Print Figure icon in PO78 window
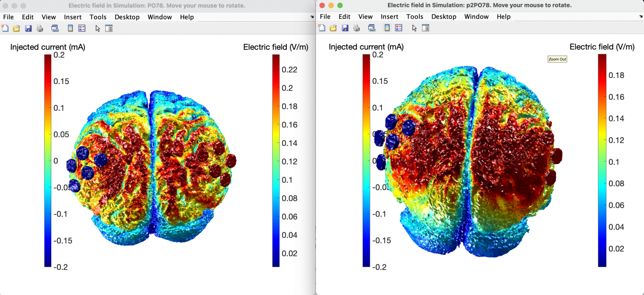Viewport: 644px width, 295px height. [x=40, y=28]
